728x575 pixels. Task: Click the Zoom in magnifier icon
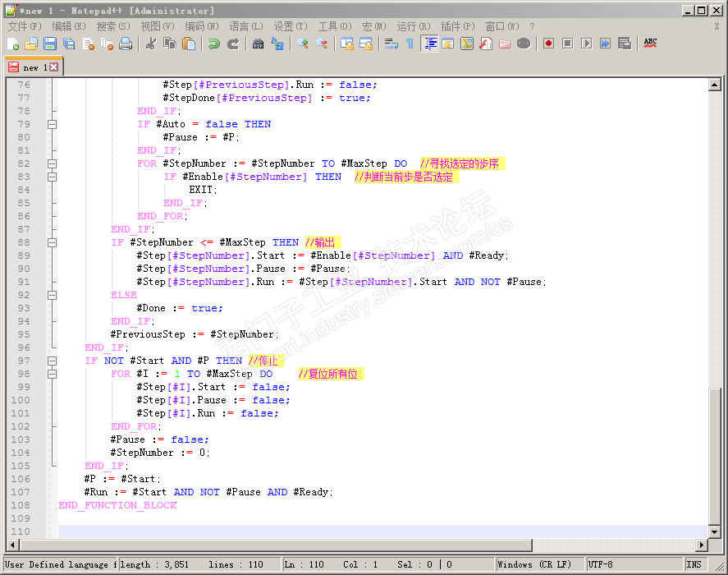tap(303, 44)
